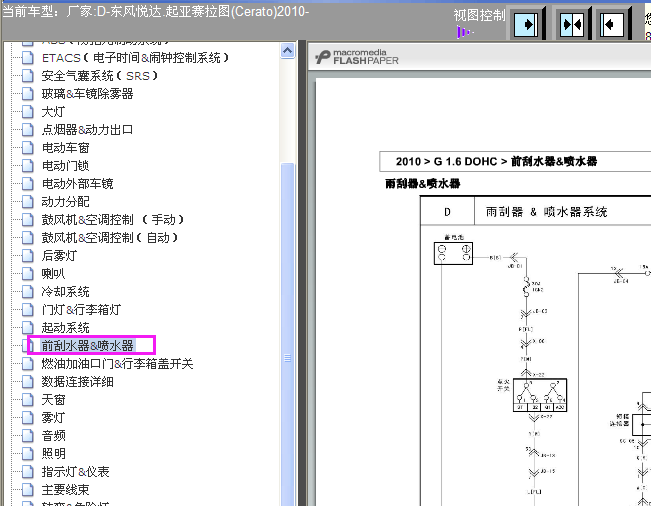Click the document icon beside 喇叭

click(27, 274)
